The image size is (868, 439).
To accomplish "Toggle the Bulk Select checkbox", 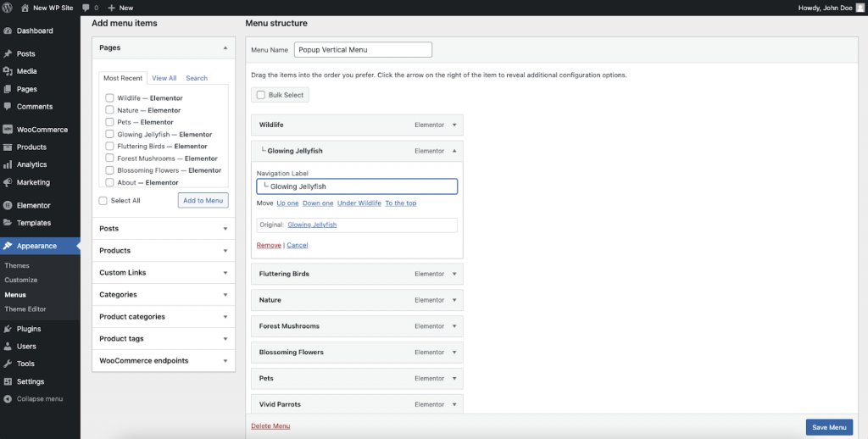I will click(x=261, y=95).
